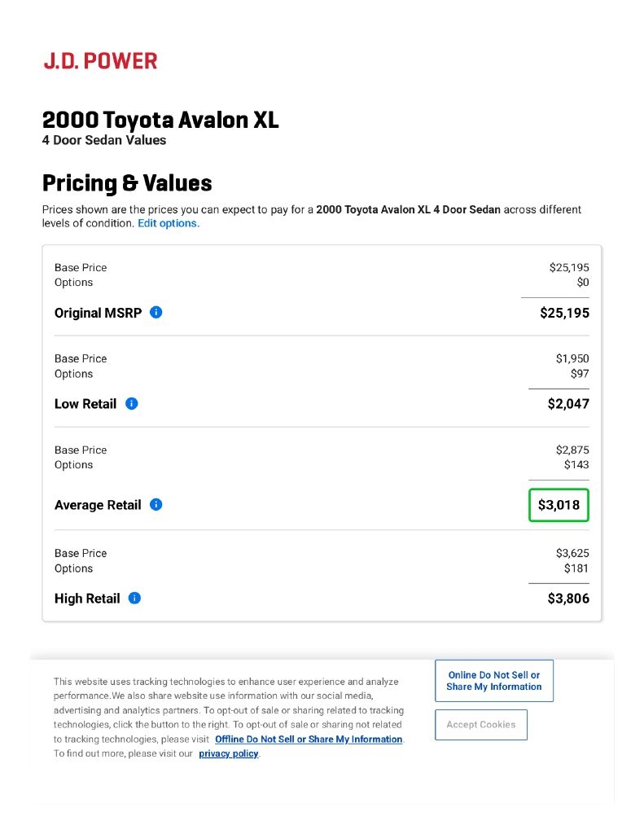
Task: Click the info icon beside Low Retail
Action: pos(132,403)
